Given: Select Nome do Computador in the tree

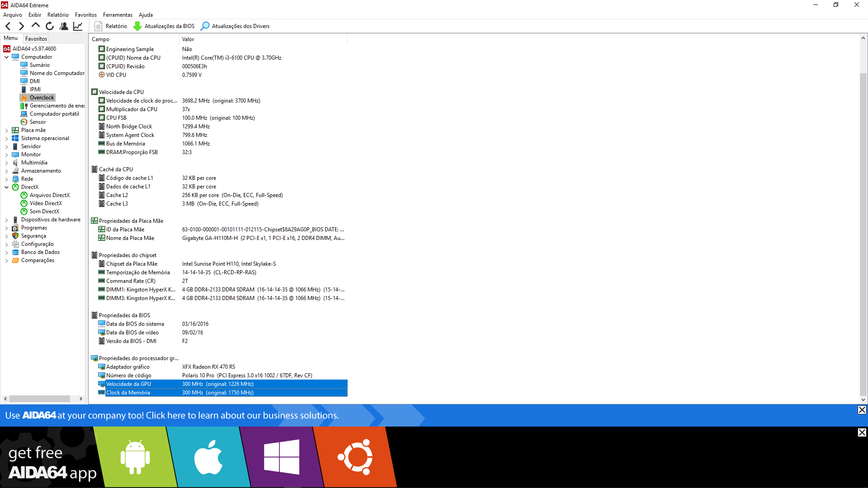Looking at the screenshot, I should 57,73.
